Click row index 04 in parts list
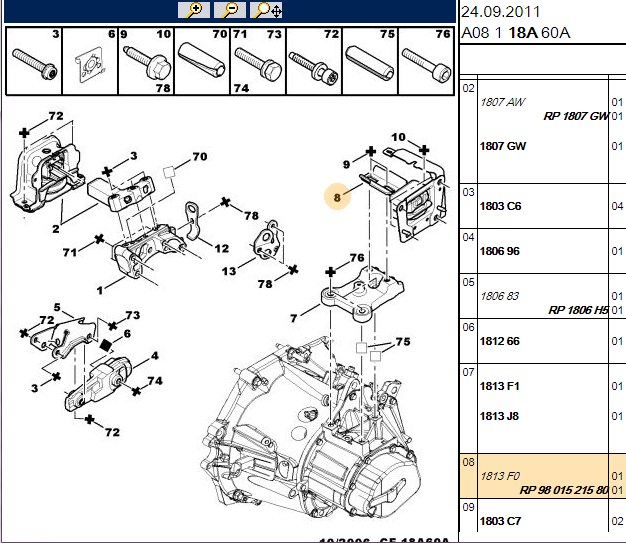 click(x=468, y=238)
